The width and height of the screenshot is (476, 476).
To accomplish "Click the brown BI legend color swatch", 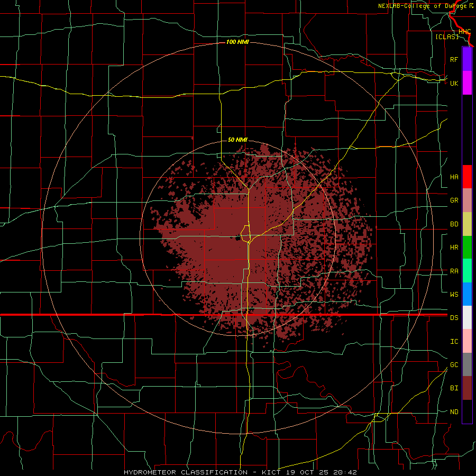I will [467, 388].
